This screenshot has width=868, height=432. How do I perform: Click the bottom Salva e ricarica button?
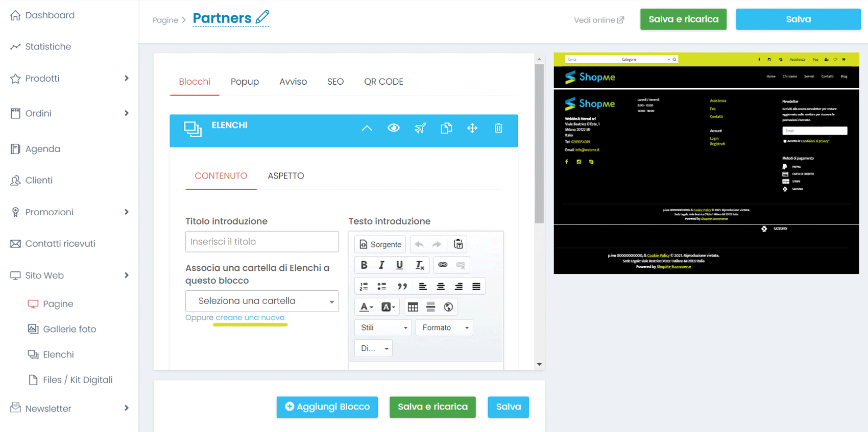click(432, 407)
